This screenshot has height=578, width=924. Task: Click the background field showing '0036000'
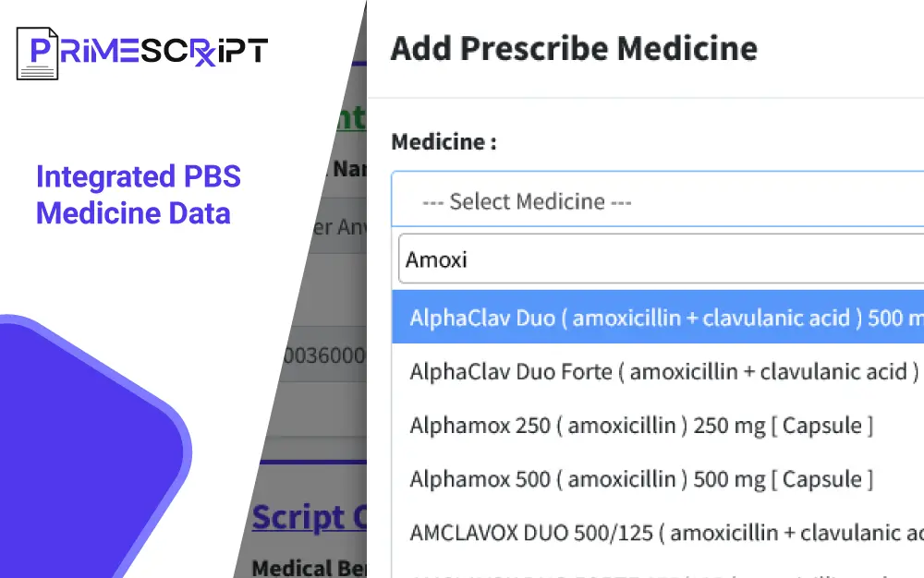pyautogui.click(x=323, y=355)
